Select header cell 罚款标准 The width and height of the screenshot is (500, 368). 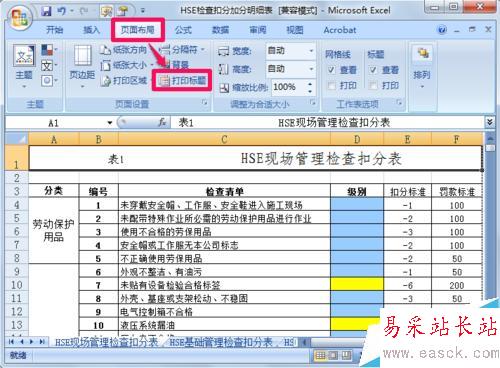(x=457, y=192)
